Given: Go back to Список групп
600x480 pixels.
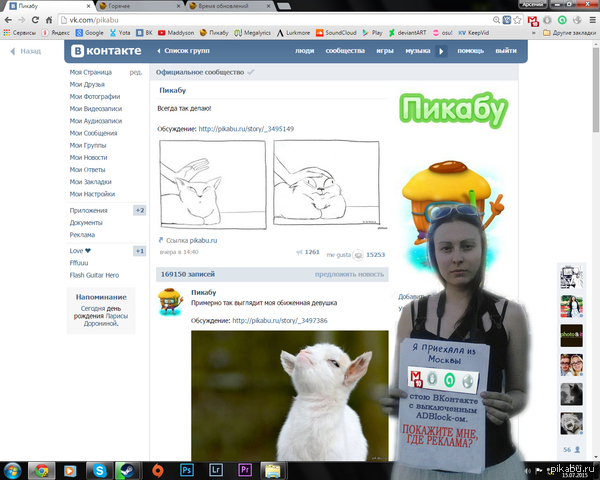Looking at the screenshot, I should click(x=183, y=51).
